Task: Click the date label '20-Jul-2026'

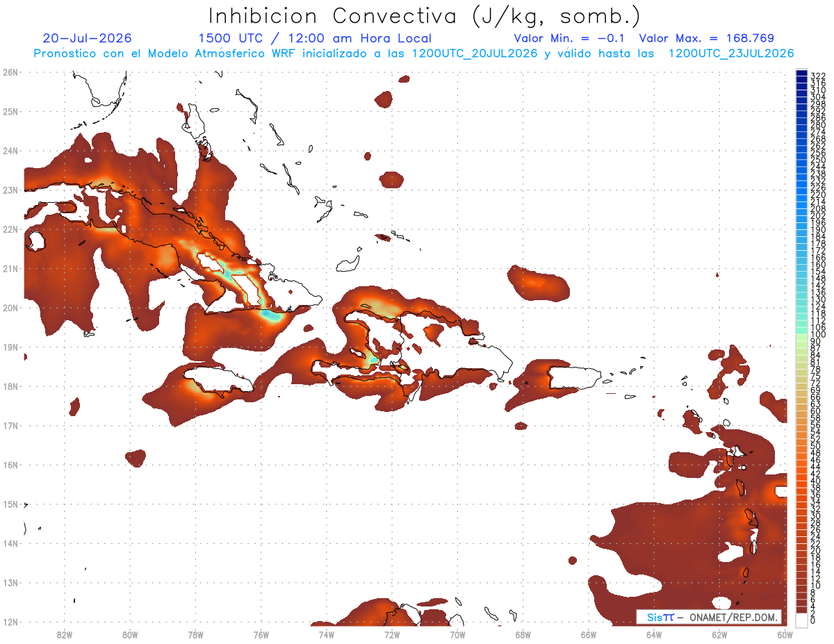Action: pyautogui.click(x=87, y=38)
